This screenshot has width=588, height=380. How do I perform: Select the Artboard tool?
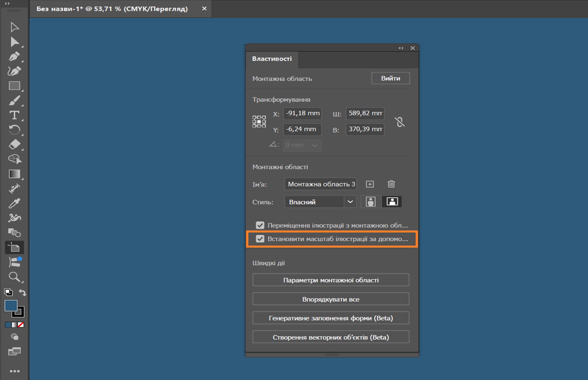click(x=14, y=247)
